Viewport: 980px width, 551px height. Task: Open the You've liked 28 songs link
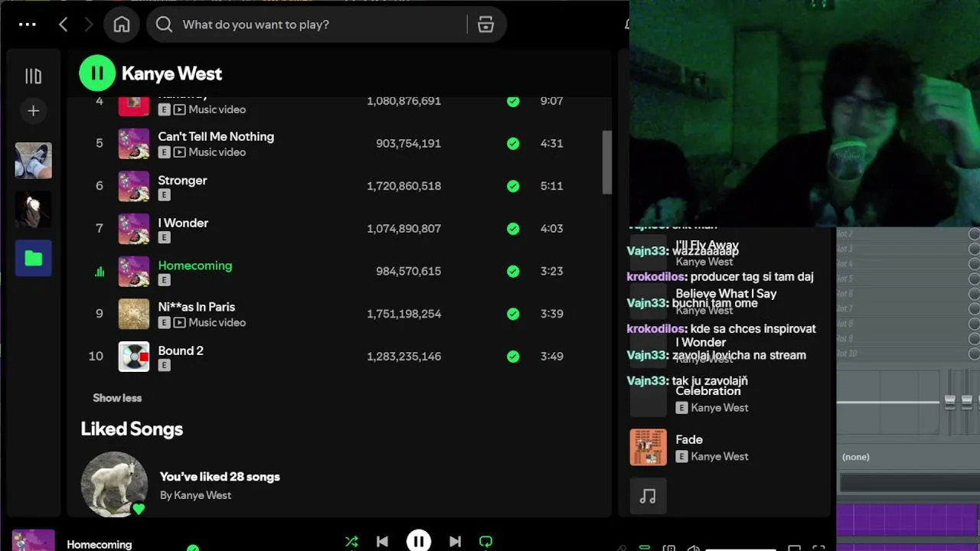[x=220, y=477]
